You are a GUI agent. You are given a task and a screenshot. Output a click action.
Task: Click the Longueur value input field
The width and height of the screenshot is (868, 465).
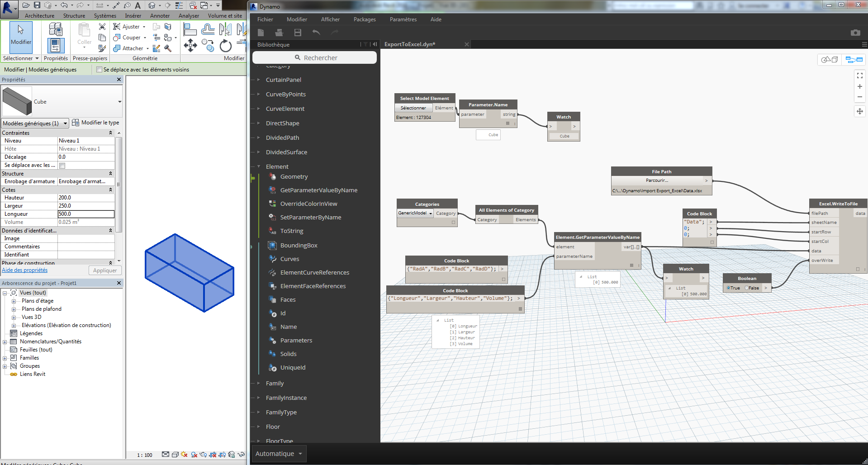click(x=85, y=214)
